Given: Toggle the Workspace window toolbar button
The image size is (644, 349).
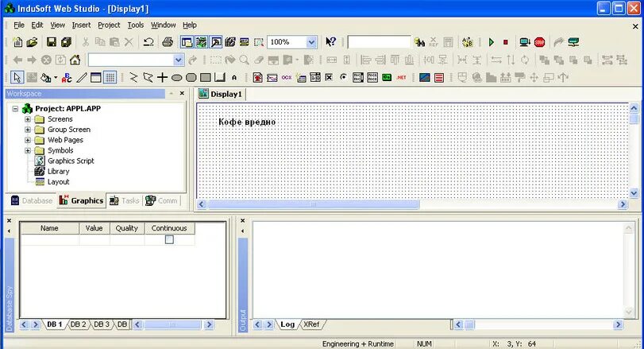Looking at the screenshot, I should [x=187, y=42].
